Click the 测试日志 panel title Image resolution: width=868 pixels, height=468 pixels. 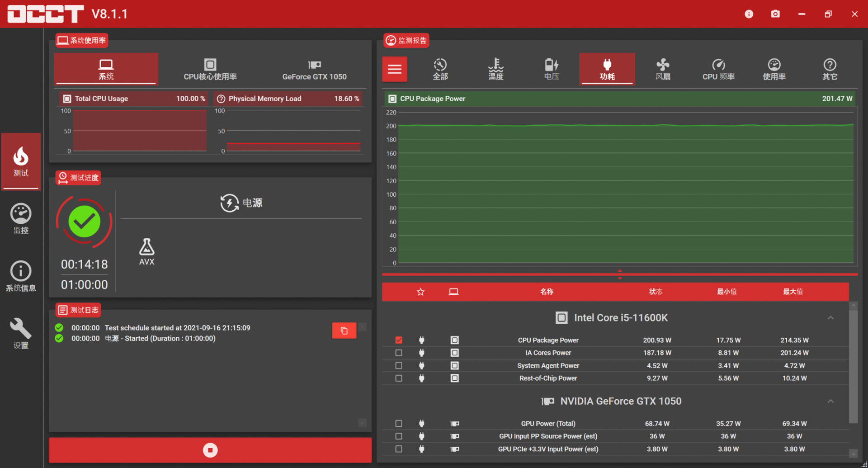pos(78,310)
